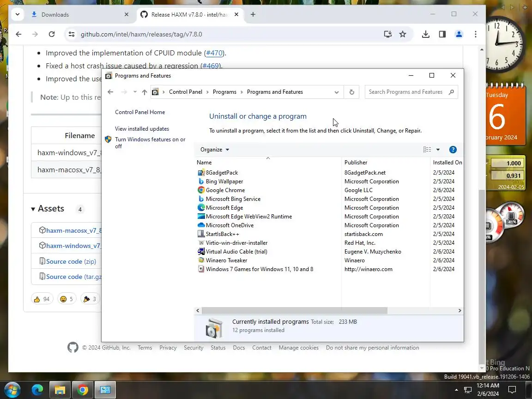
Task: Show hidden tray icons arrow
Action: click(x=456, y=390)
